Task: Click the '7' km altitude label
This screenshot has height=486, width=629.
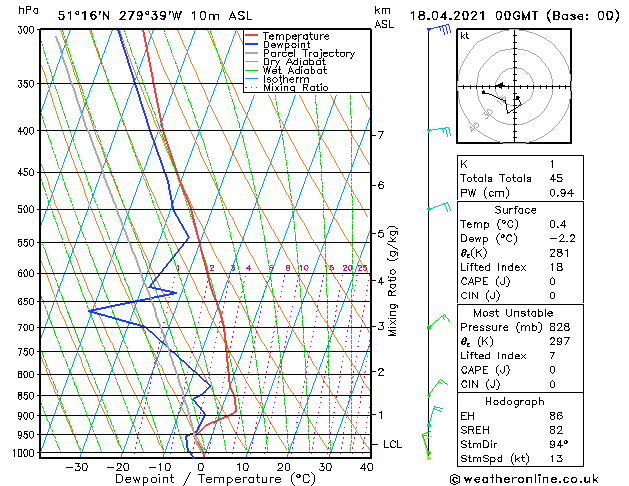Action: [381, 135]
